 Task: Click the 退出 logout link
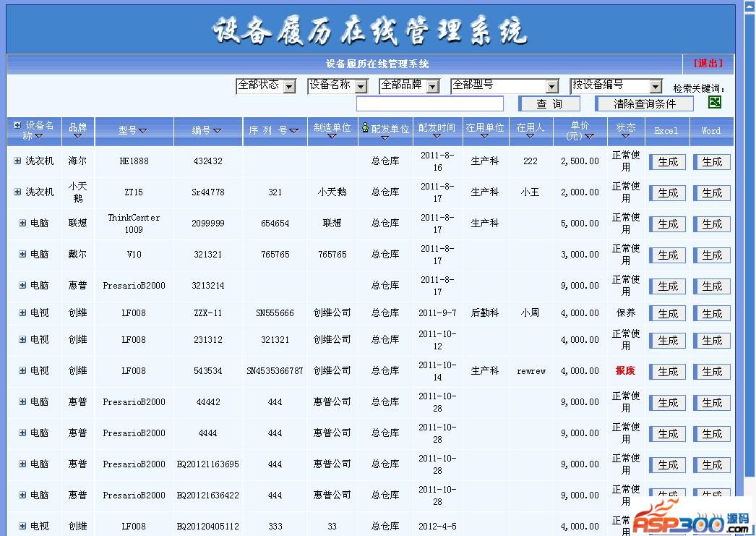708,63
